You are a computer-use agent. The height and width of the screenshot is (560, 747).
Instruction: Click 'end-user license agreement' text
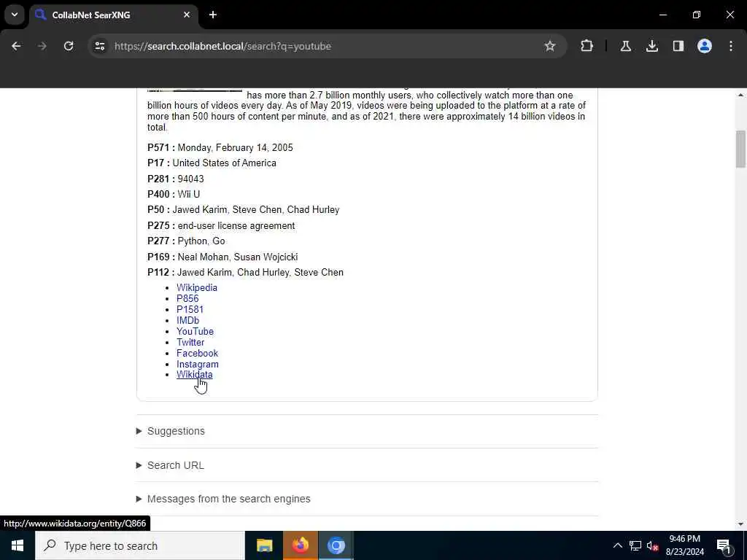click(236, 226)
